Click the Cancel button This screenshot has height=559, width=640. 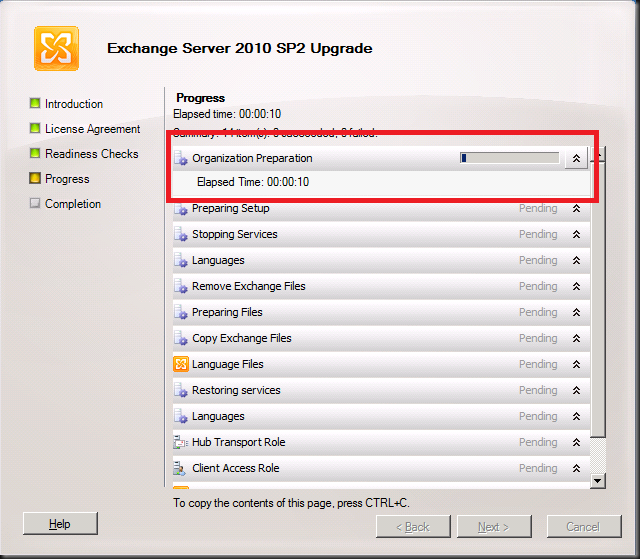[584, 527]
